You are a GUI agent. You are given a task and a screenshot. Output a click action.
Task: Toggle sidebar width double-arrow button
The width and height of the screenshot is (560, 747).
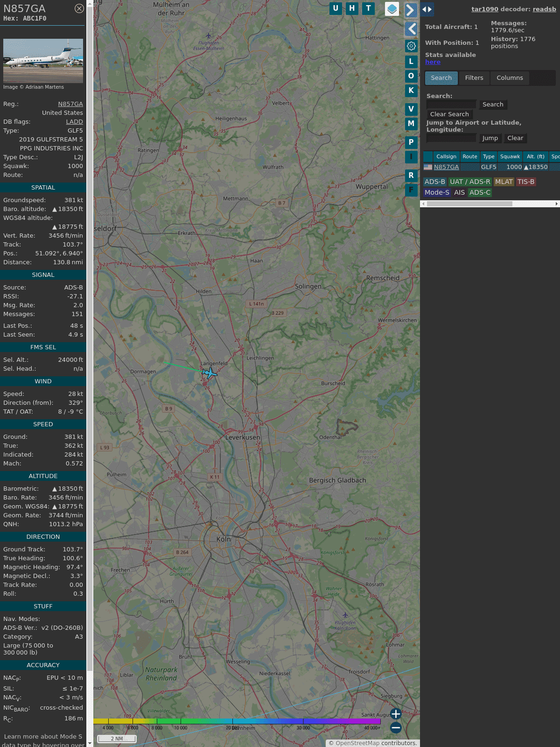pos(427,9)
